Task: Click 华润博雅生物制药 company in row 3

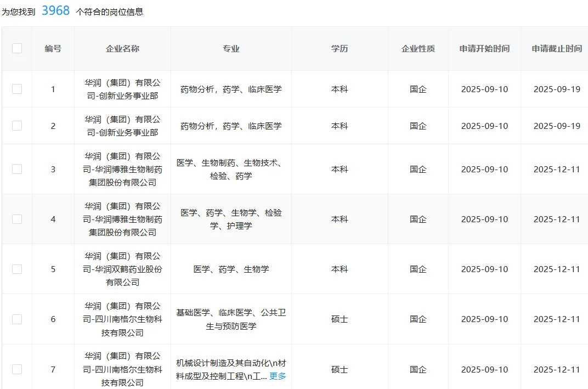Action: tap(123, 169)
